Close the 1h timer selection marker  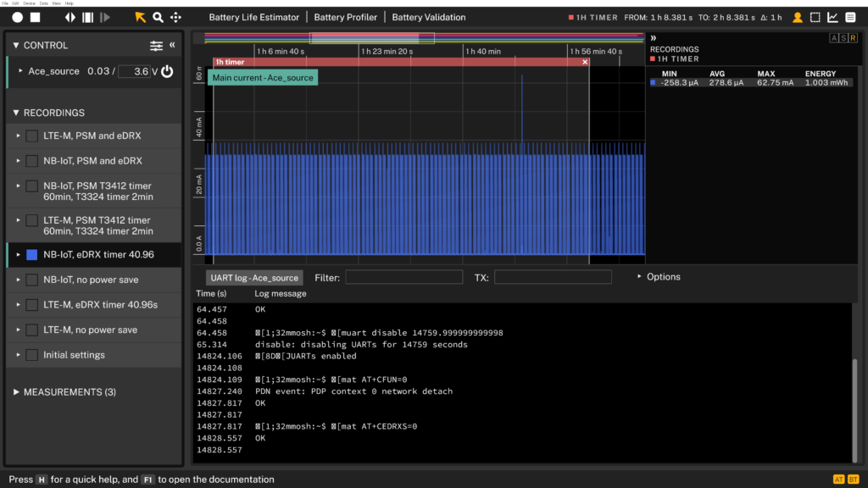[585, 62]
